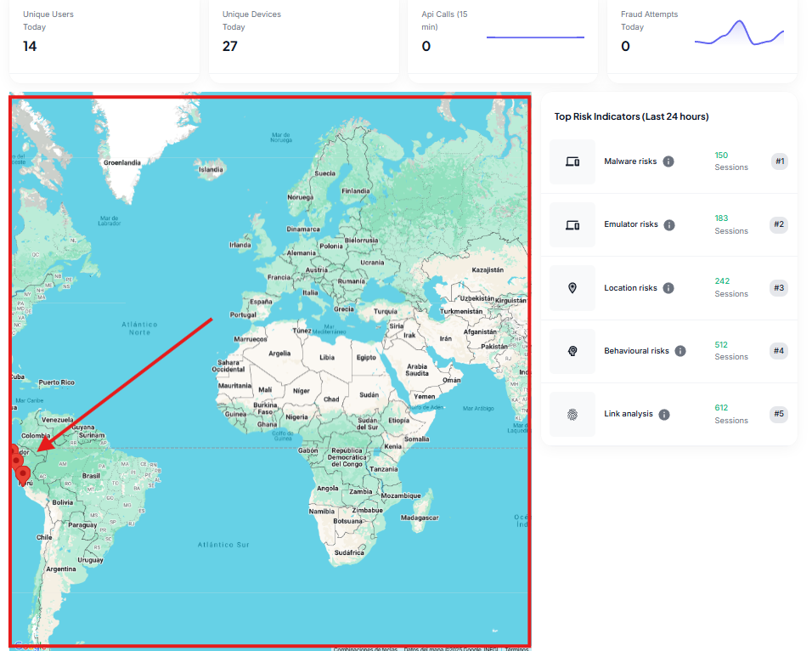
Task: Click the Behavioural risks label
Action: pos(636,351)
